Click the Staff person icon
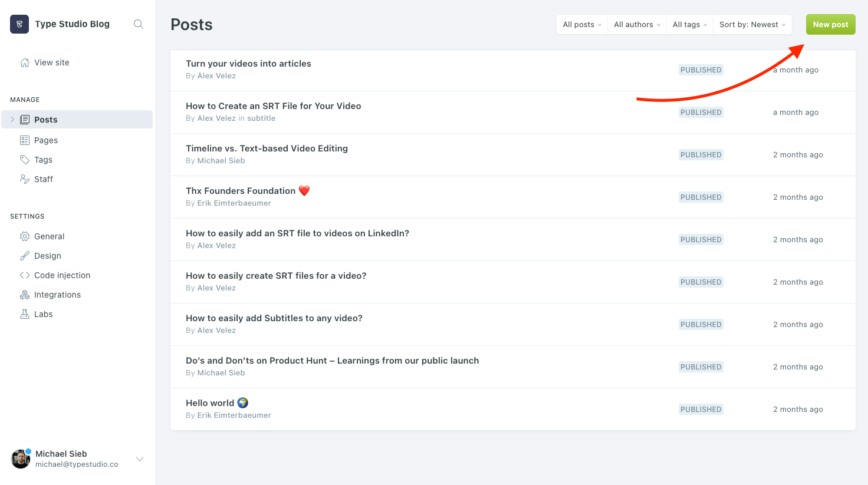This screenshot has height=485, width=868. pos(25,179)
